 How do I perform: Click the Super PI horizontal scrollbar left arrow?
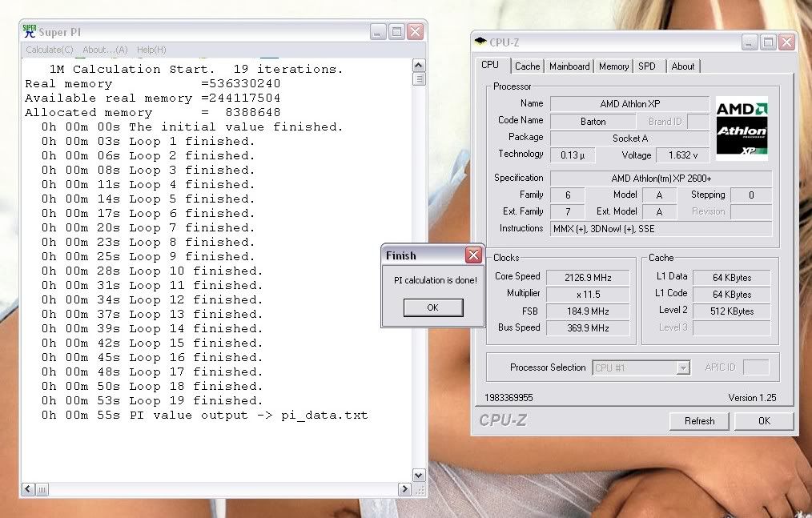click(29, 489)
